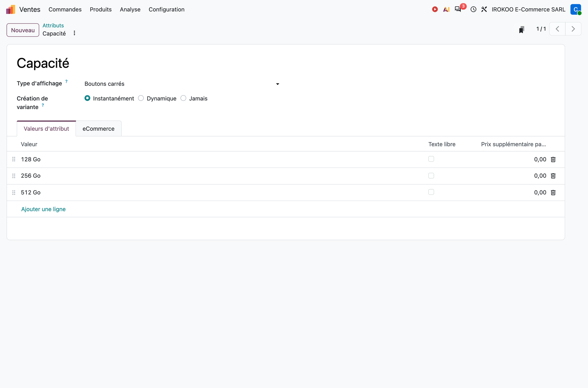
Task: Select the Instantanément radio option
Action: 87,98
